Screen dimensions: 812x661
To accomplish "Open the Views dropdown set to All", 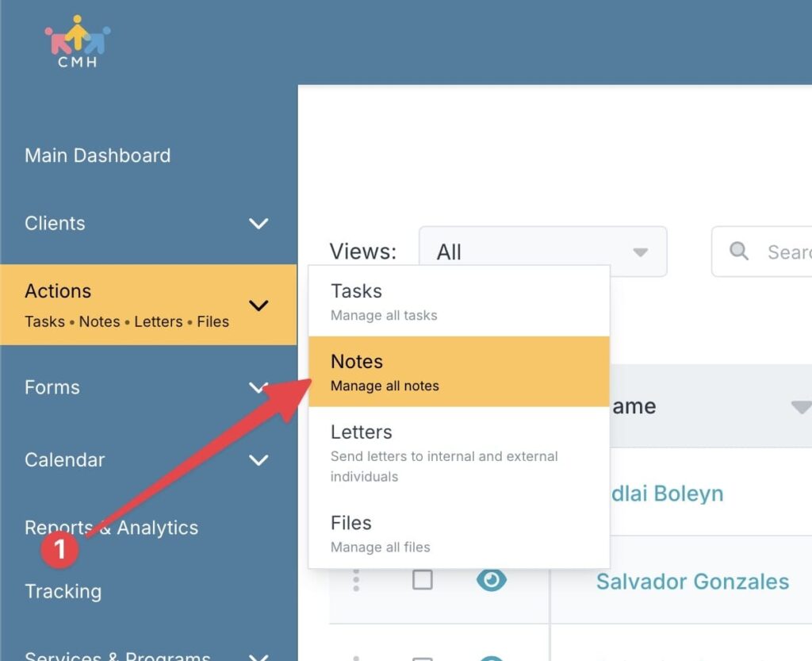I will tap(542, 252).
